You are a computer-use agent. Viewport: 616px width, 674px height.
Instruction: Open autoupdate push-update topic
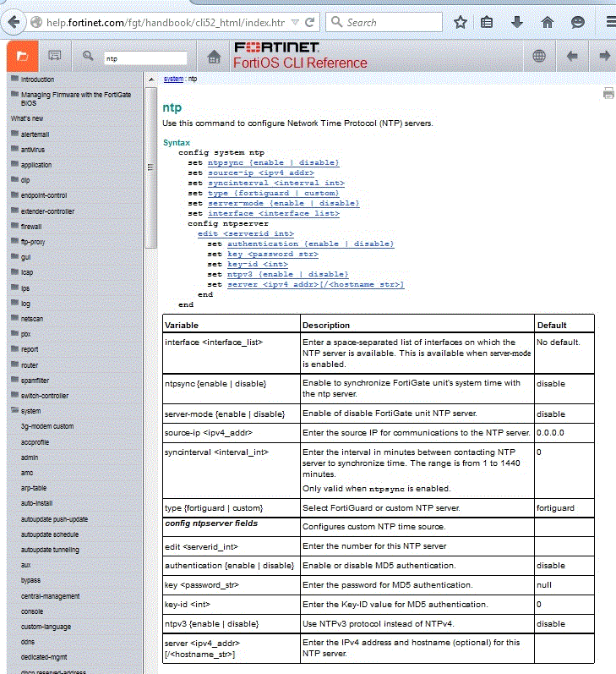pos(54,519)
